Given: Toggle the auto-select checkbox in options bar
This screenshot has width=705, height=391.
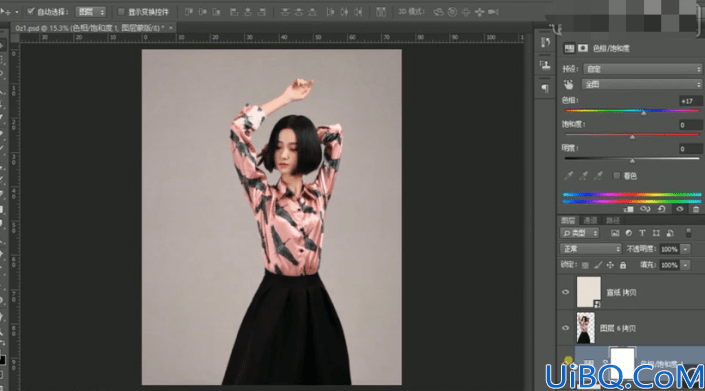Looking at the screenshot, I should [x=31, y=11].
